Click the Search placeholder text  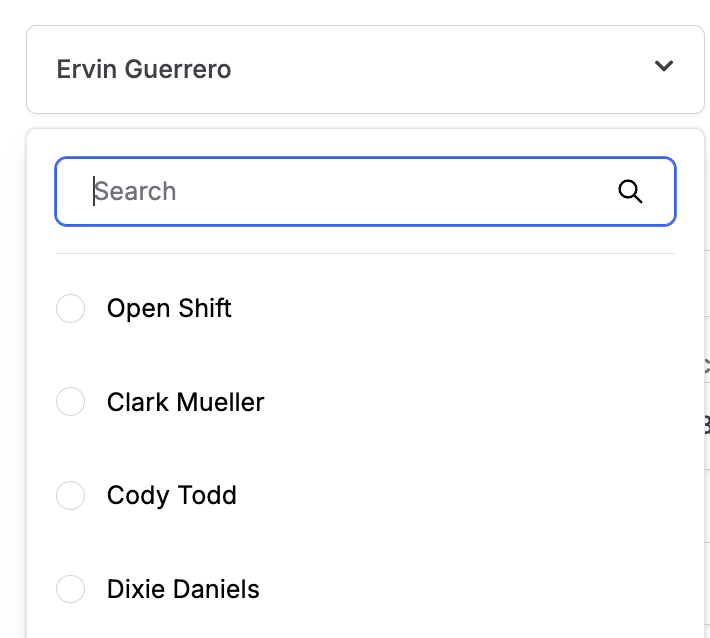coord(136,191)
